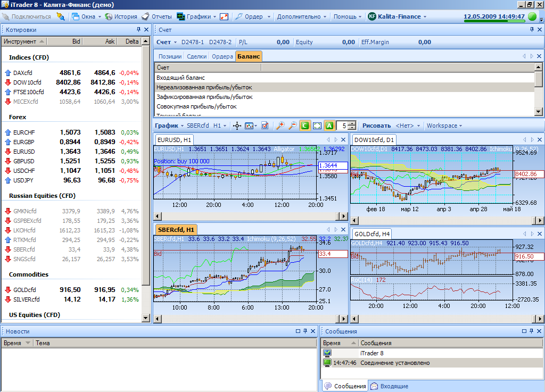The height and width of the screenshot is (392, 545).
Task: Pin the Счет account panel
Action: pos(532,29)
